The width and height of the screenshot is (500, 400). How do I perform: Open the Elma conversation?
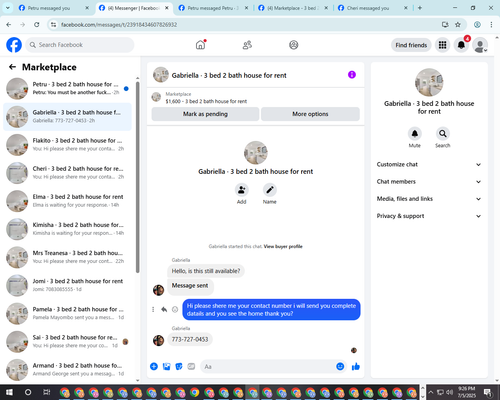67,201
